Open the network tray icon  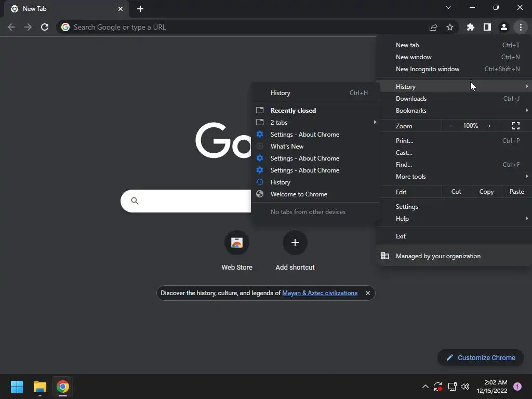pos(452,387)
